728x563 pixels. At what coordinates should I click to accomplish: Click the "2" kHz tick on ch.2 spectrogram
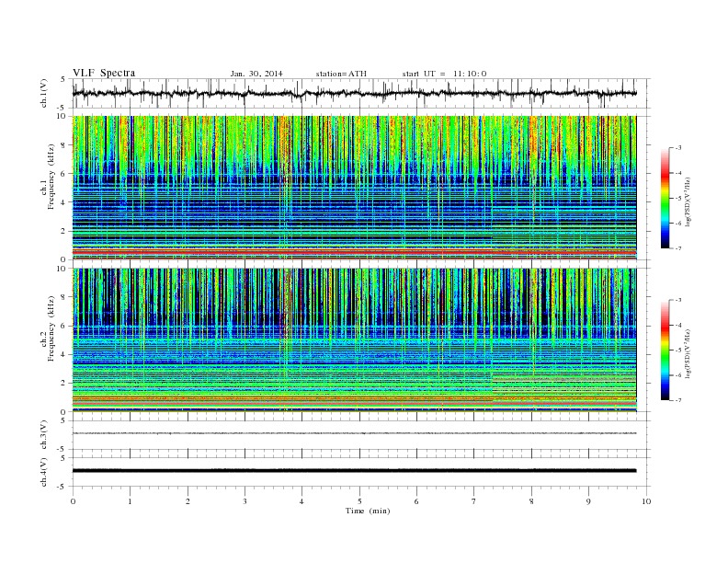pyautogui.click(x=64, y=383)
